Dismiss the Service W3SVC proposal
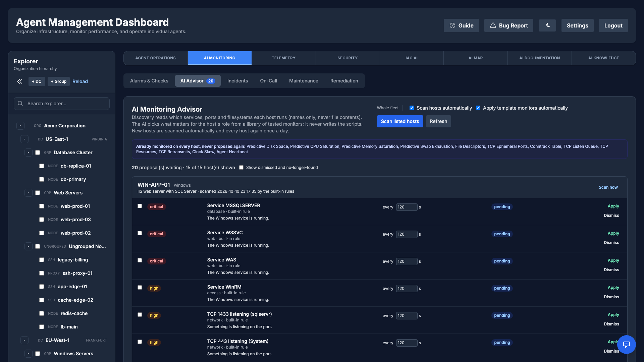This screenshot has height=362, width=644. click(x=611, y=243)
